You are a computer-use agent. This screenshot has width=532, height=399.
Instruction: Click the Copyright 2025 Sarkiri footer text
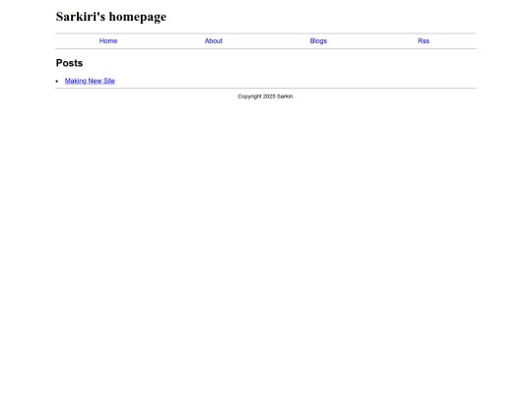click(266, 97)
